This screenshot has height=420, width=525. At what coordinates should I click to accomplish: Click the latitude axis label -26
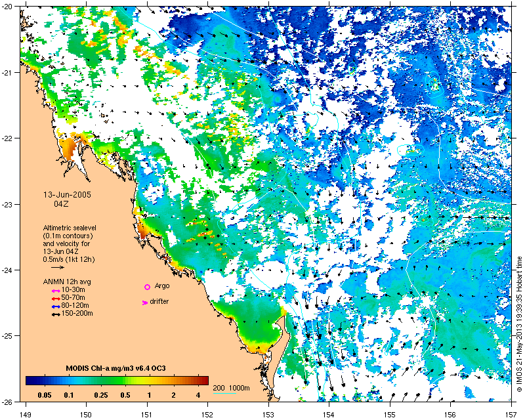[7, 402]
